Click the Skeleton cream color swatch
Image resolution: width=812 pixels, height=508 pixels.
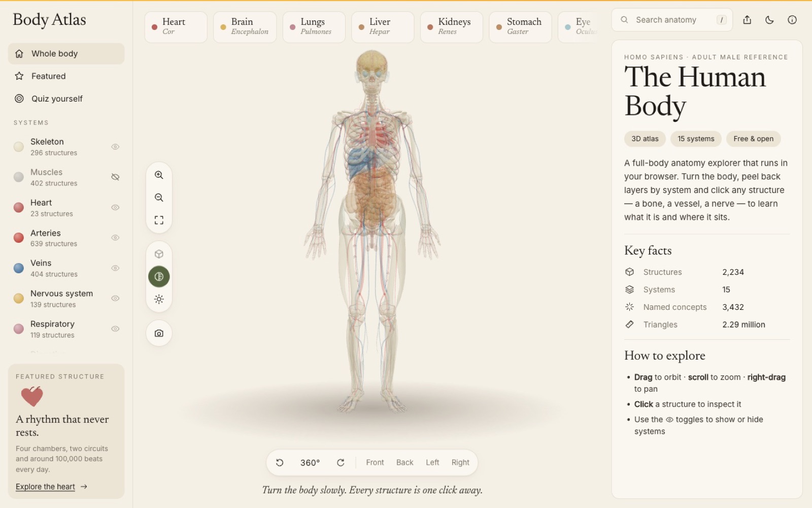coord(19,147)
